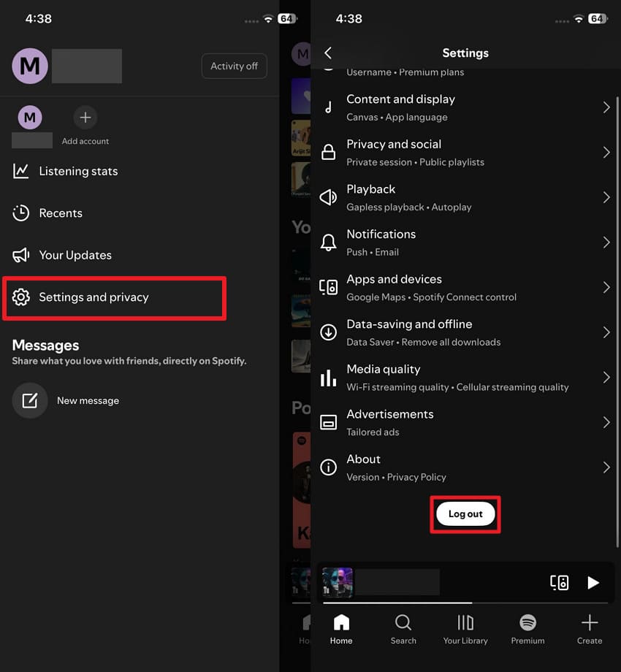
Task: Expand Media quality chevron
Action: pos(606,378)
